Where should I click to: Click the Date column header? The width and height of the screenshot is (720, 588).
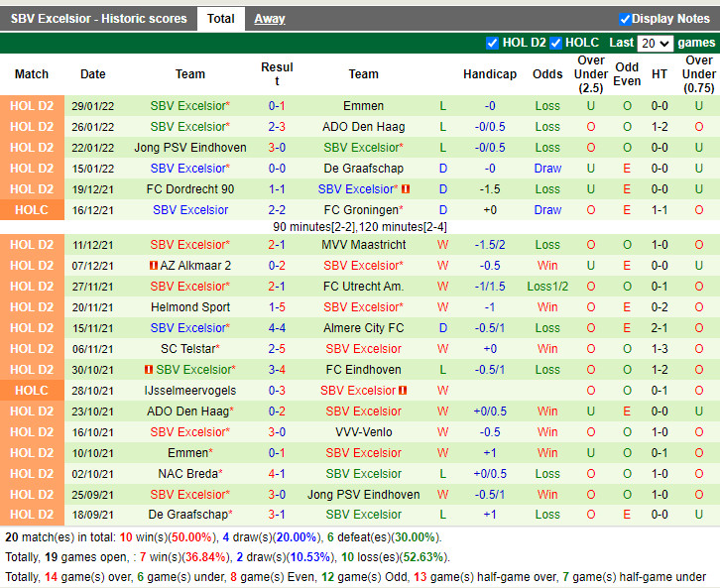93,74
